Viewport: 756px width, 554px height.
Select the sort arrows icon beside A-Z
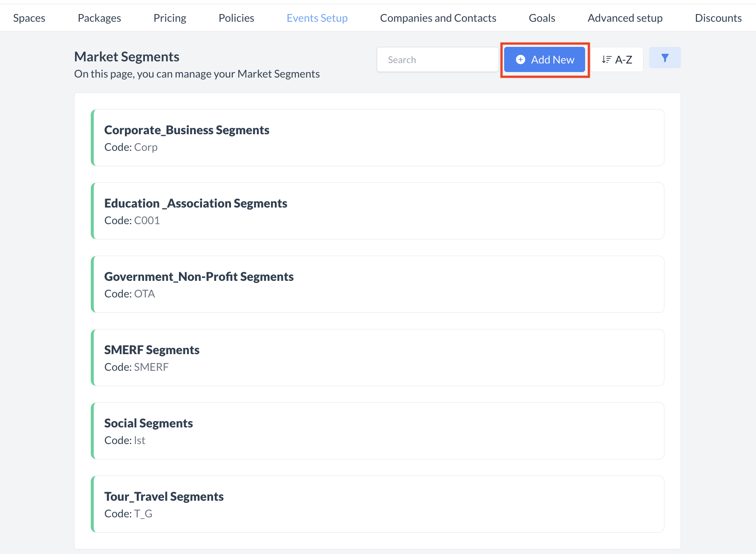tap(606, 59)
